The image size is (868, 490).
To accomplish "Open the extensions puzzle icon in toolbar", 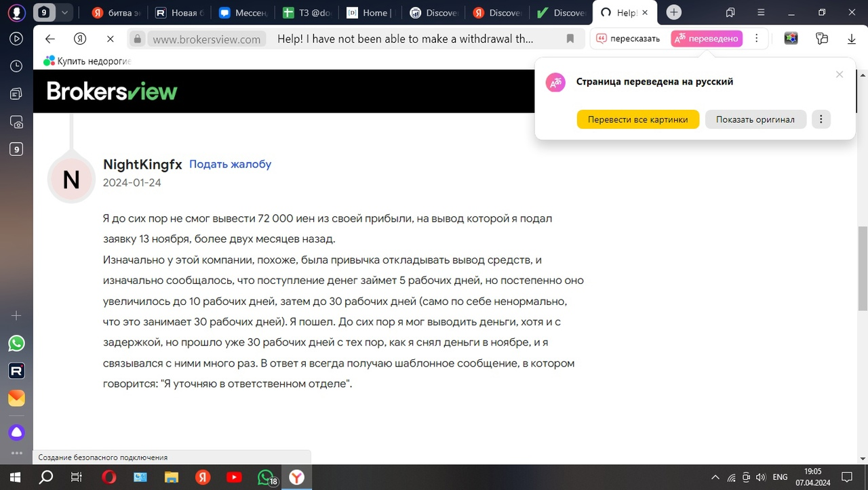I will pyautogui.click(x=822, y=39).
